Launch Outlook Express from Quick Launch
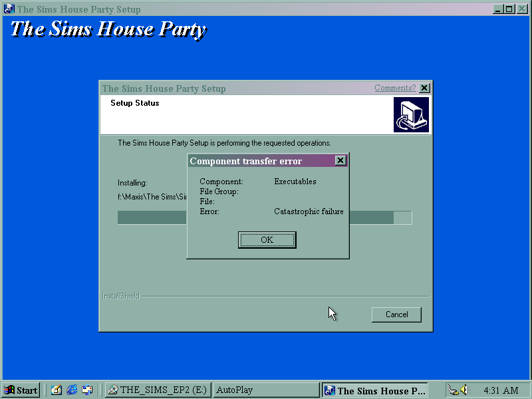 pyautogui.click(x=87, y=390)
